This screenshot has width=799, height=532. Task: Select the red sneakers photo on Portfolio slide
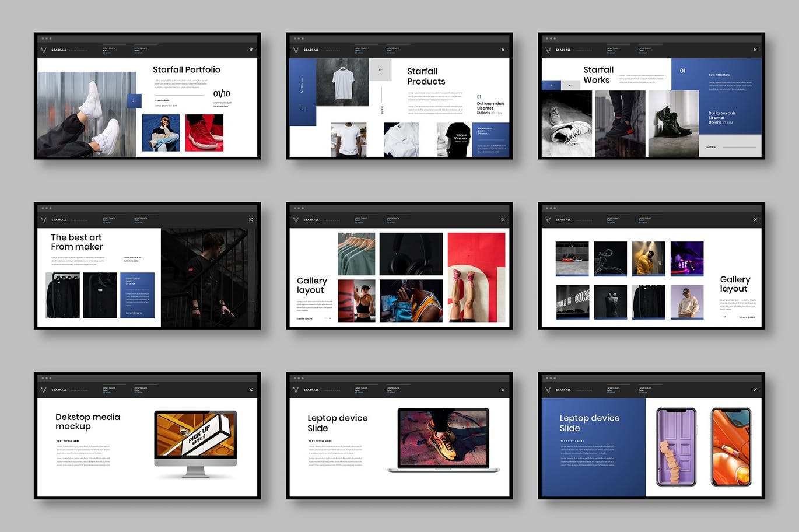(x=204, y=133)
